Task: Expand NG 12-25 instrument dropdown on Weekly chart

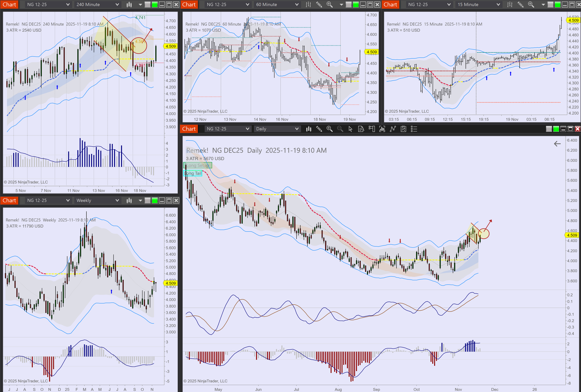Action: [48, 200]
